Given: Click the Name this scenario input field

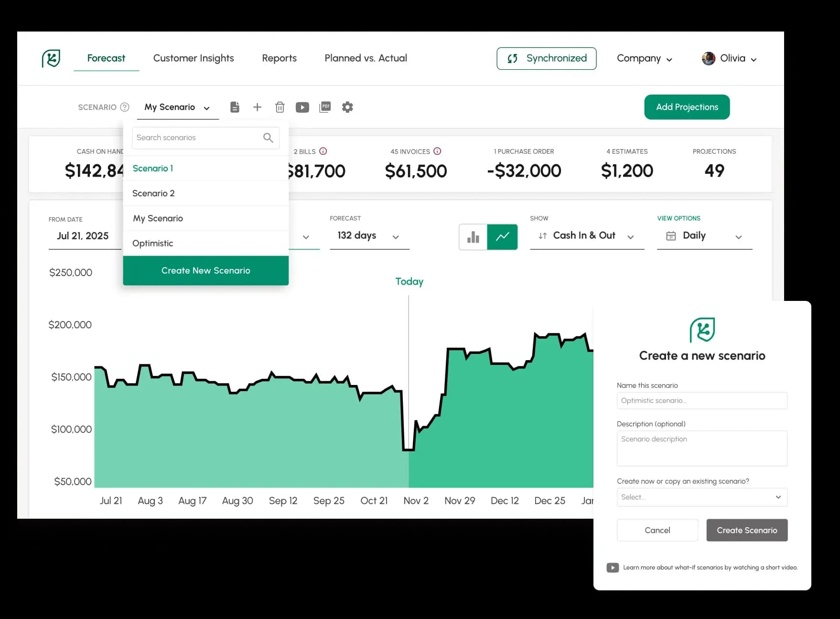Looking at the screenshot, I should click(x=701, y=401).
